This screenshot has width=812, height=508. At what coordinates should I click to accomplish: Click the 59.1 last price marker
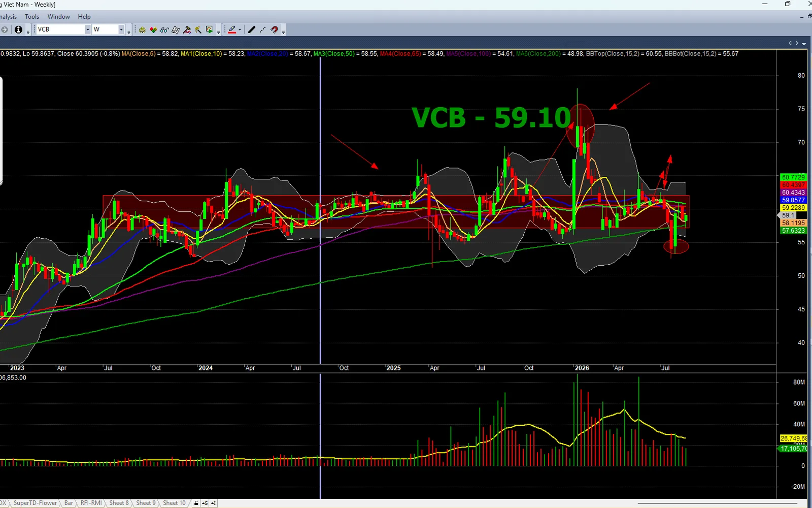tap(787, 215)
